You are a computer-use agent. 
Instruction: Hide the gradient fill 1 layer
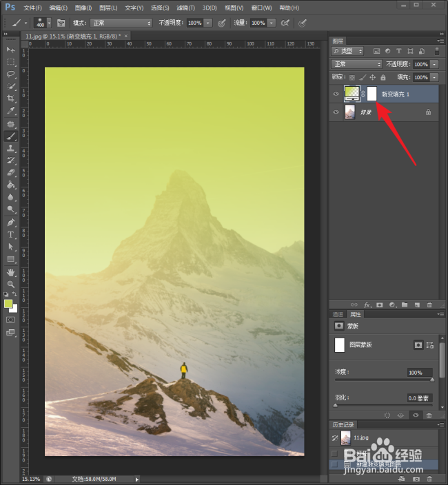(336, 94)
